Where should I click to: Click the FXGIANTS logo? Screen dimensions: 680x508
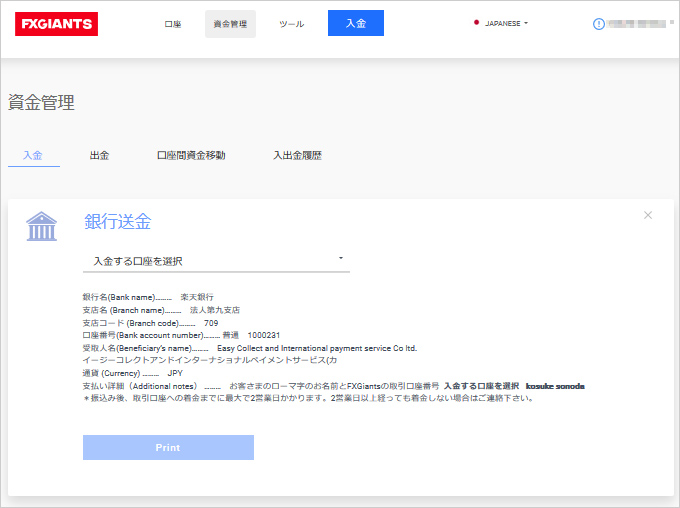point(56,24)
